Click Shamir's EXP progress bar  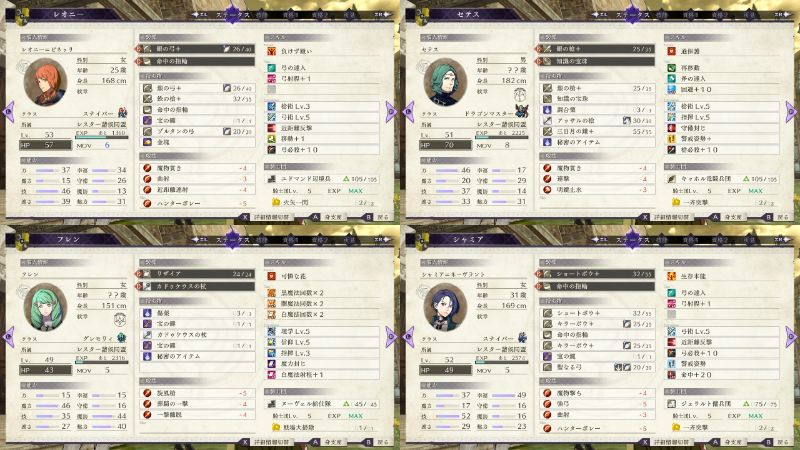(502, 362)
